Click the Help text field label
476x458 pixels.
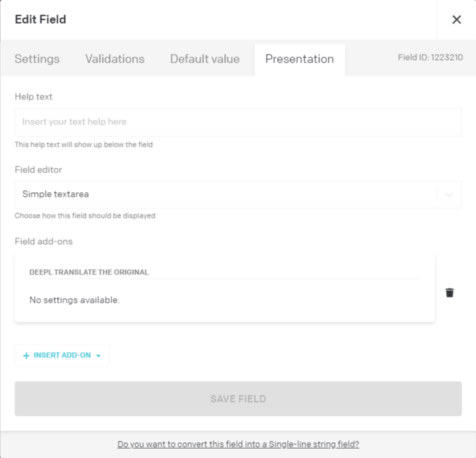pos(34,97)
